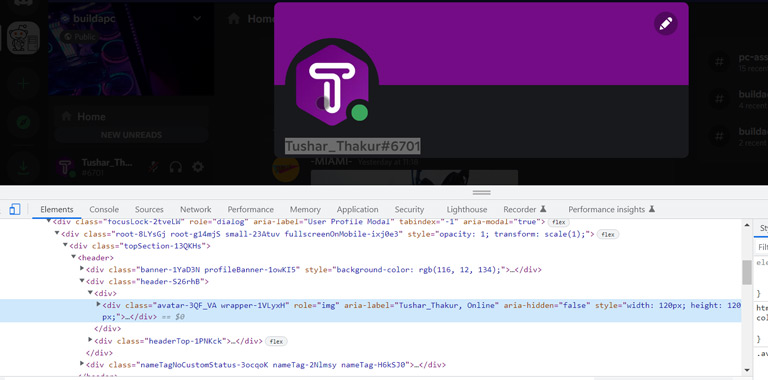This screenshot has height=380, width=768.
Task: Expand the nameTagNoCustomStatus div node
Action: point(82,364)
